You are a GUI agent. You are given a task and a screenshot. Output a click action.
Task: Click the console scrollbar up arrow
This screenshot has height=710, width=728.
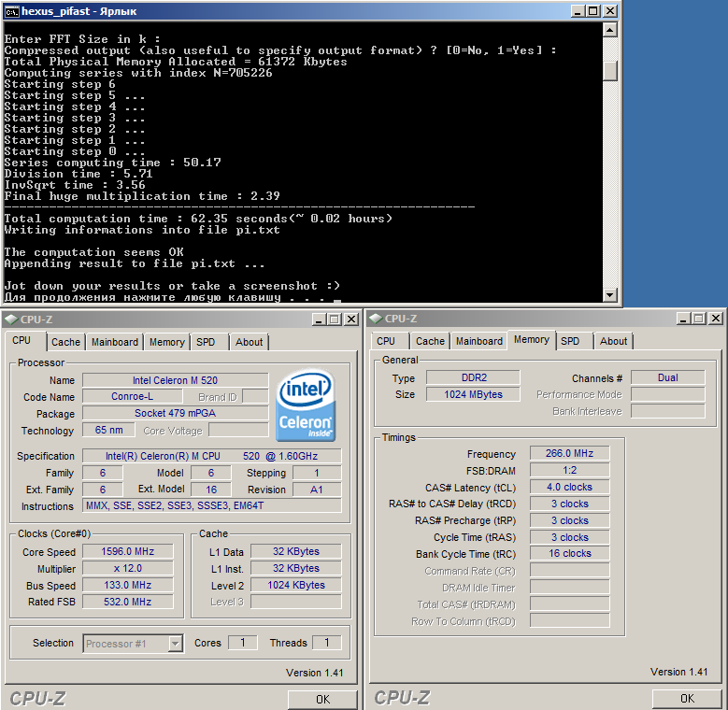pyautogui.click(x=609, y=30)
